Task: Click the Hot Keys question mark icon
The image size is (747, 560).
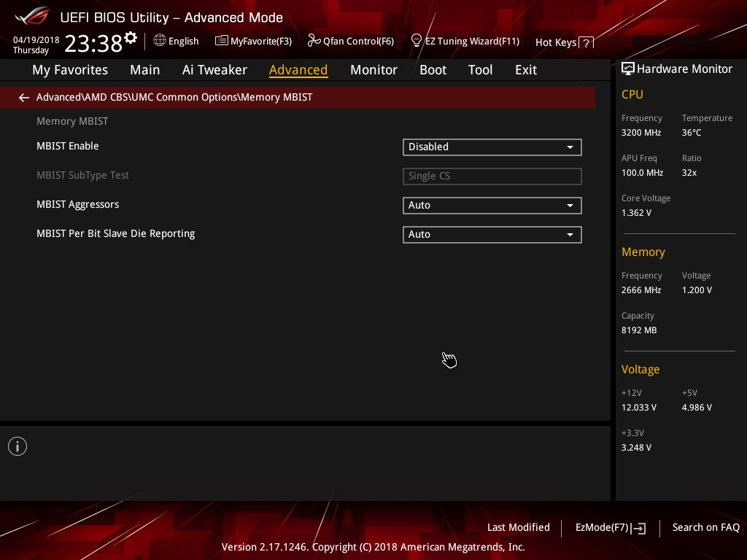Action: coord(587,43)
